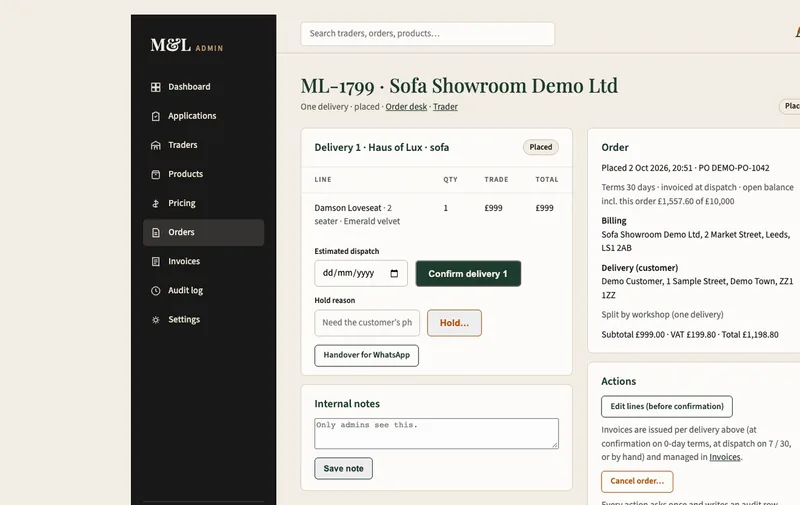Click the Audit log clock icon

click(x=156, y=291)
